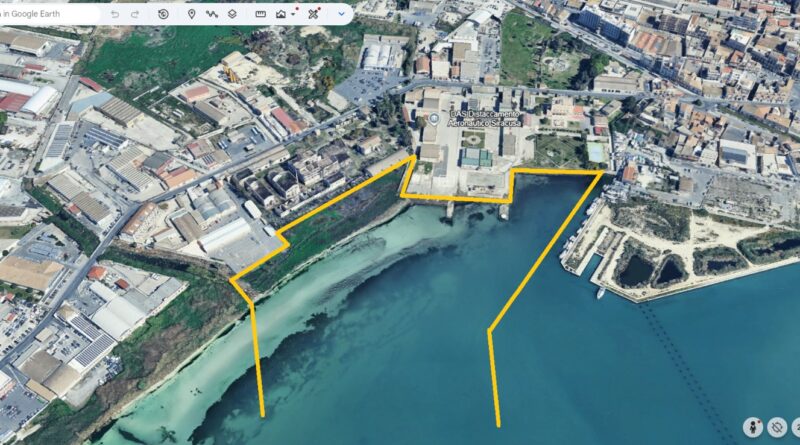
Task: Open the map layers icon
Action: (x=232, y=14)
